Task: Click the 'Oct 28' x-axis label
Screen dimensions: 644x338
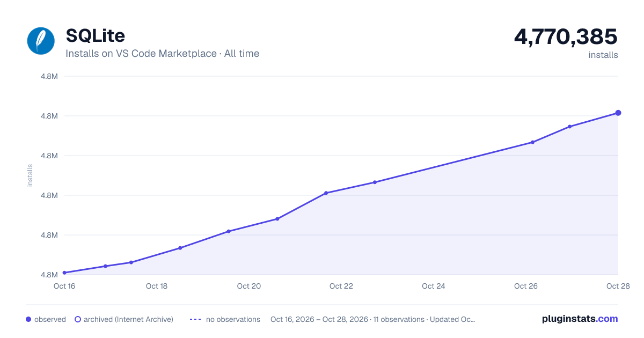Action: [617, 286]
